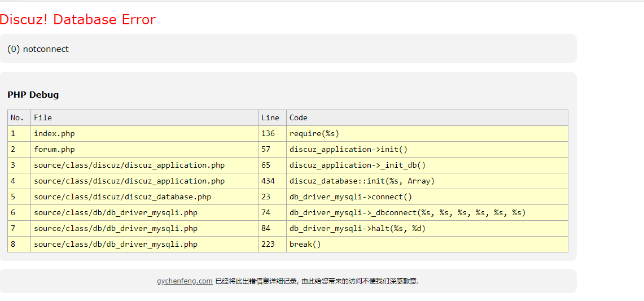Click the Discuz! Database Error heading

tap(78, 20)
